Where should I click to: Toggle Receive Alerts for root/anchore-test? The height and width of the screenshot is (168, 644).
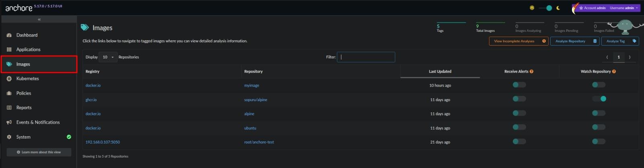[519, 141]
